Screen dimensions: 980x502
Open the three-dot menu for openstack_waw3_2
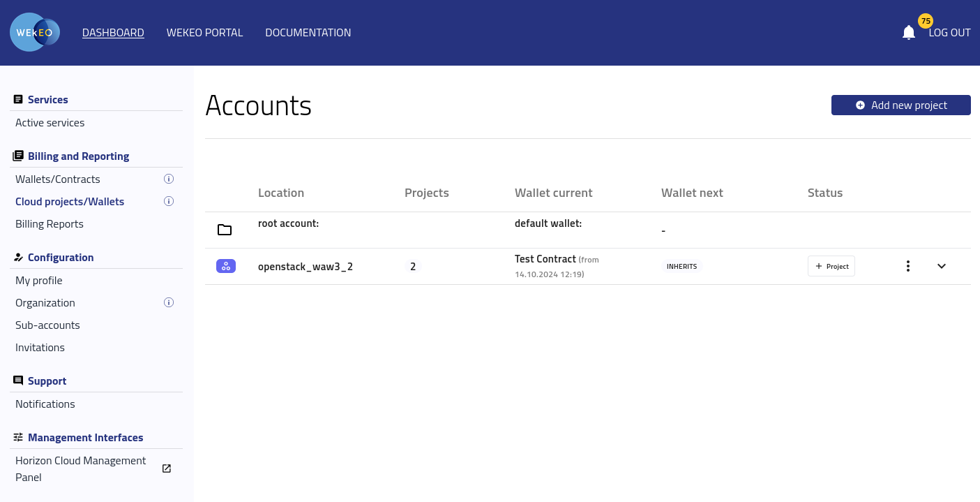(907, 266)
